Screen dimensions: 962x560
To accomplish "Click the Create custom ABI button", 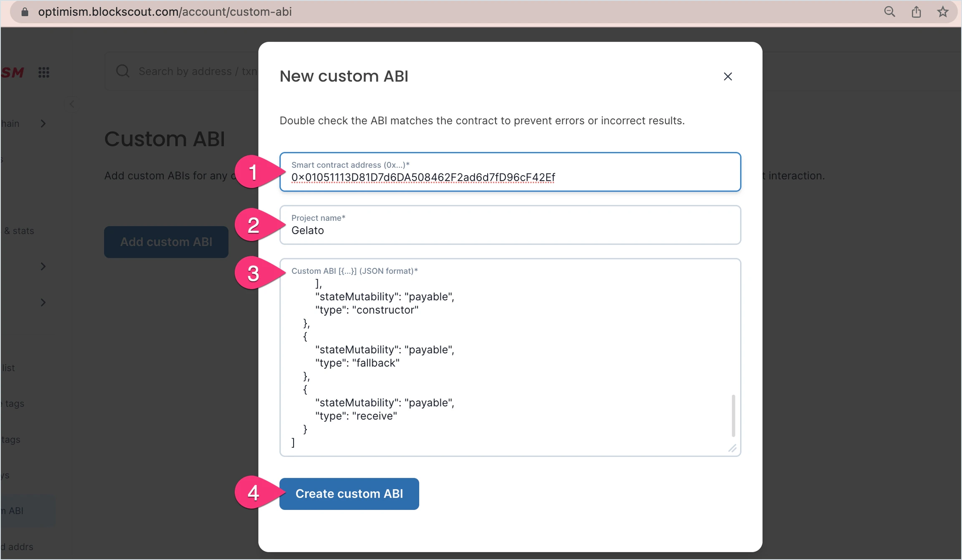I will click(x=349, y=494).
